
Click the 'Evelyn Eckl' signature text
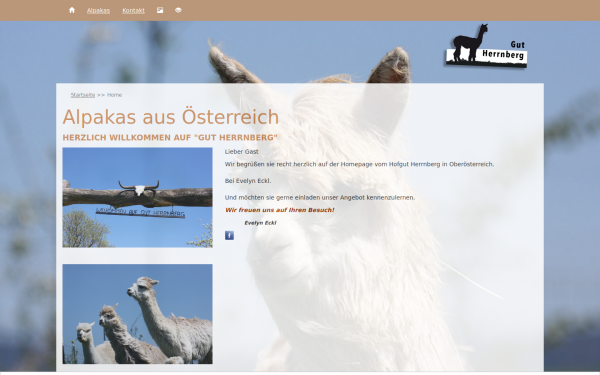[x=260, y=223]
